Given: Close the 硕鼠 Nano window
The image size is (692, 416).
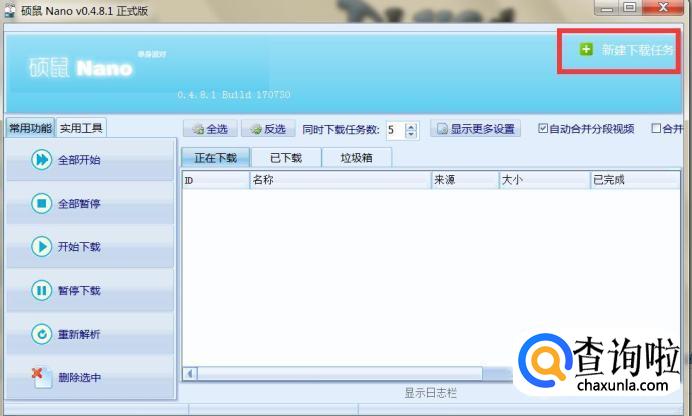Looking at the screenshot, I should click(x=663, y=7).
